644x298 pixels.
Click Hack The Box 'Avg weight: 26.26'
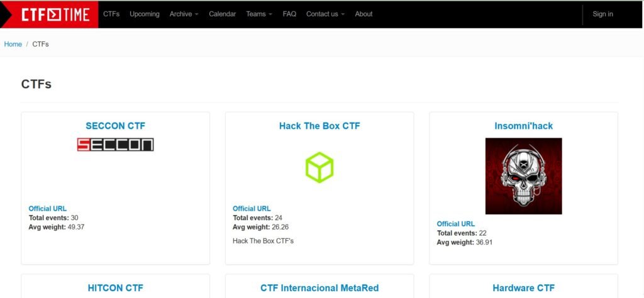coord(261,227)
